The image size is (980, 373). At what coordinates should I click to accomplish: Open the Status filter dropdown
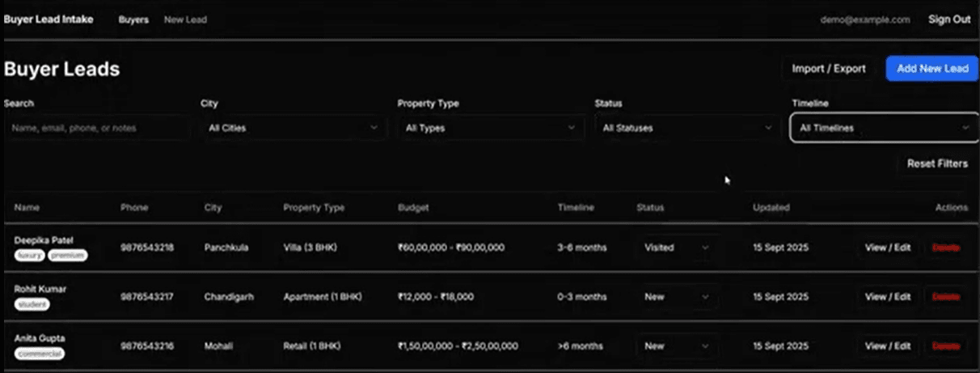[x=686, y=128]
